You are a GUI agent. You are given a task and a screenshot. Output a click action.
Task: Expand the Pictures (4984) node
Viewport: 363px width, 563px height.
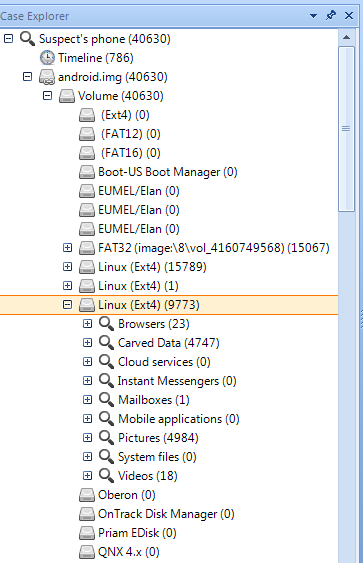pyautogui.click(x=88, y=438)
